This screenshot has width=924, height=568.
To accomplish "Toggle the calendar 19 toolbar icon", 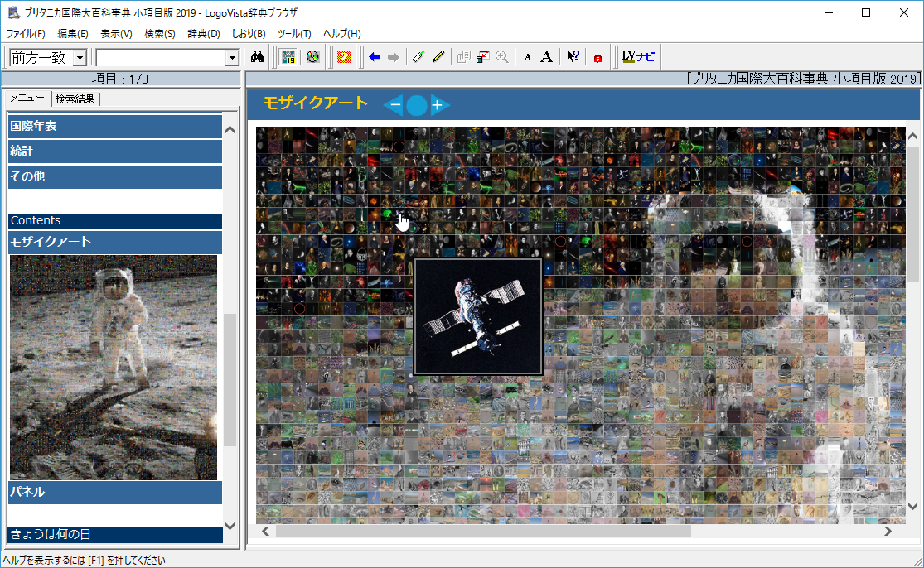I will click(x=288, y=57).
